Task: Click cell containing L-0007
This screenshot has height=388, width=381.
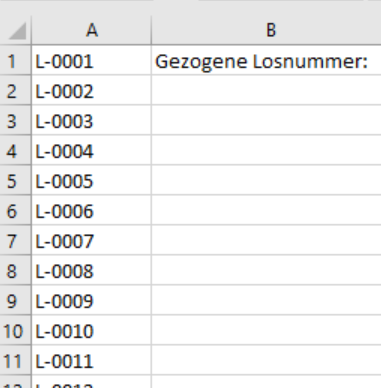Action: pyautogui.click(x=92, y=240)
